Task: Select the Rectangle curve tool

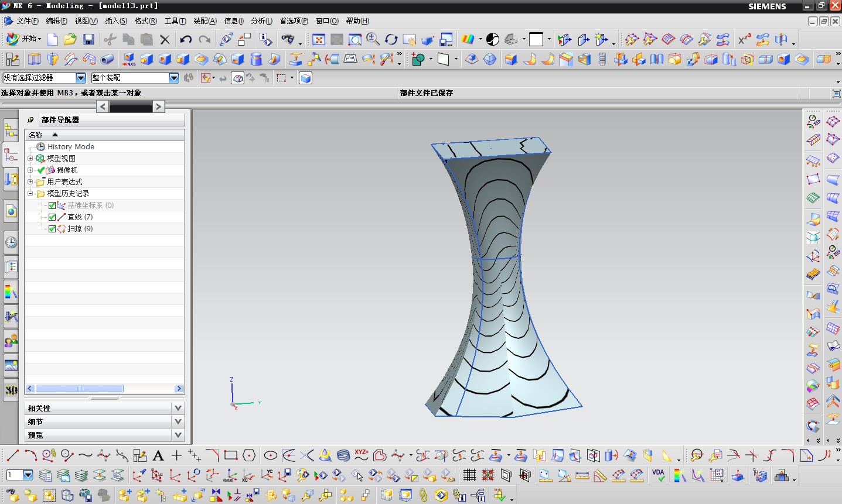Action: click(231, 455)
